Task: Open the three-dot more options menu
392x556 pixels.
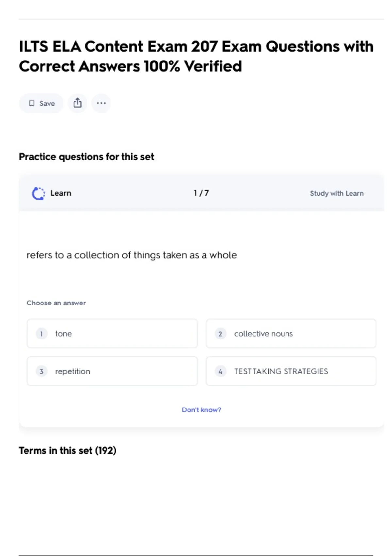Action: [101, 103]
